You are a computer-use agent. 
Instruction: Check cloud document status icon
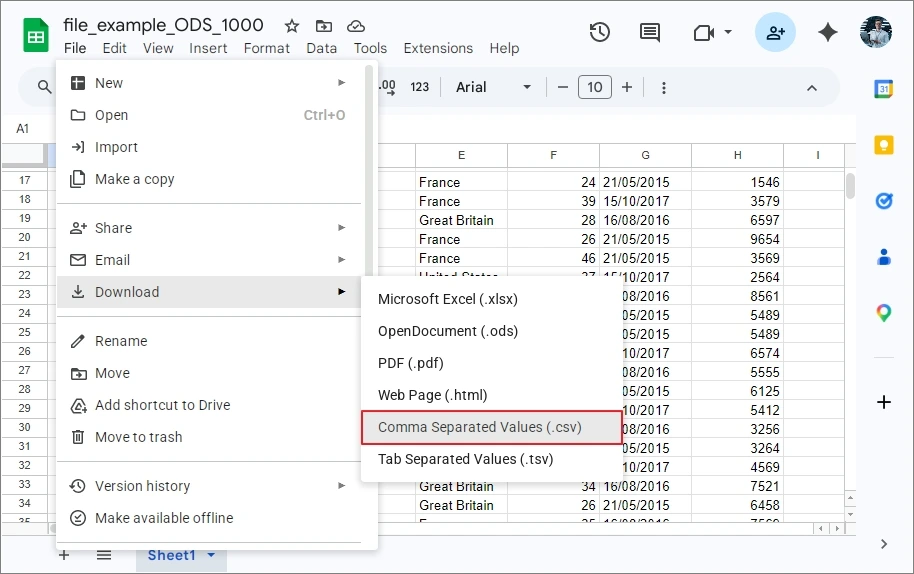coord(356,26)
